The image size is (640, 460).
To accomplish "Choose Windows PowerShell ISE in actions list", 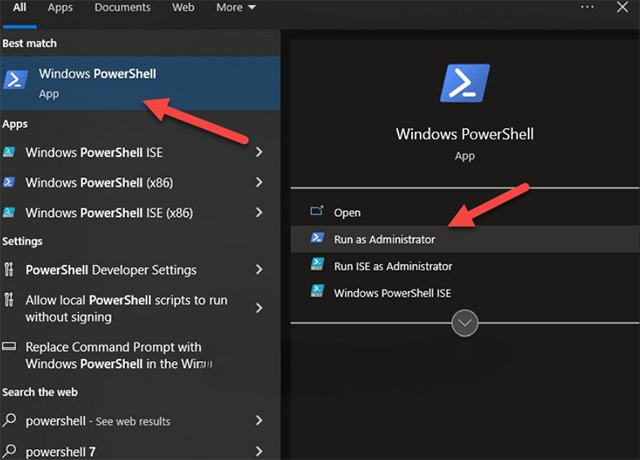I will tap(465, 293).
